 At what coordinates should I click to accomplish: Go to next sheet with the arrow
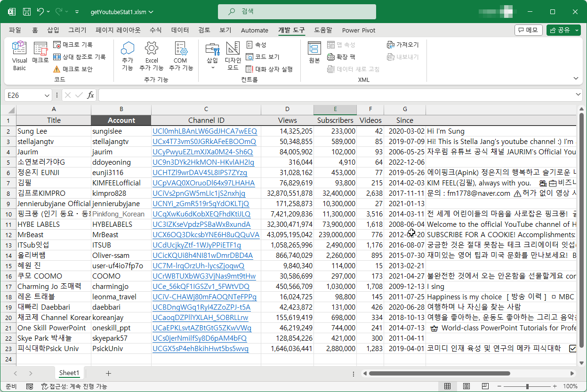(31, 373)
